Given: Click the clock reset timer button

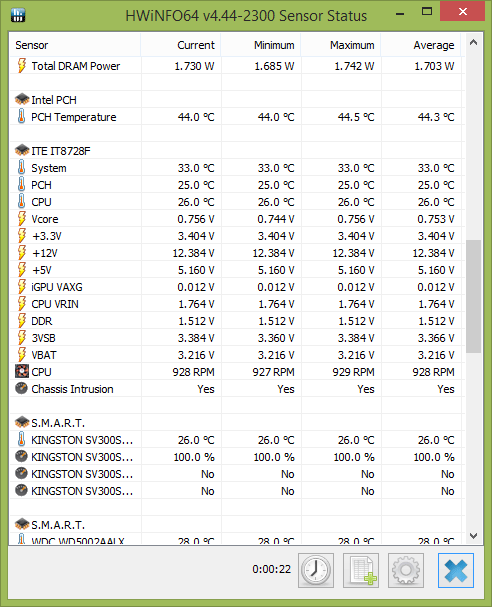Looking at the screenshot, I should pyautogui.click(x=316, y=570).
